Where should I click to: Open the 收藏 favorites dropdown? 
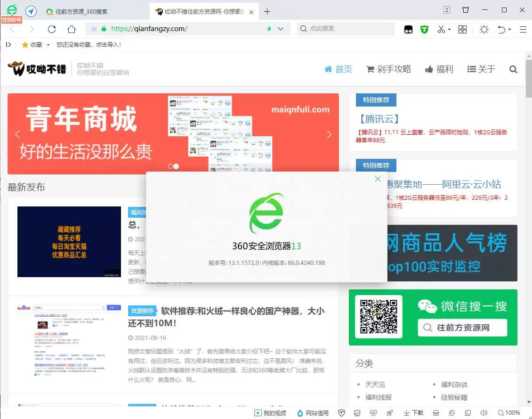point(36,44)
